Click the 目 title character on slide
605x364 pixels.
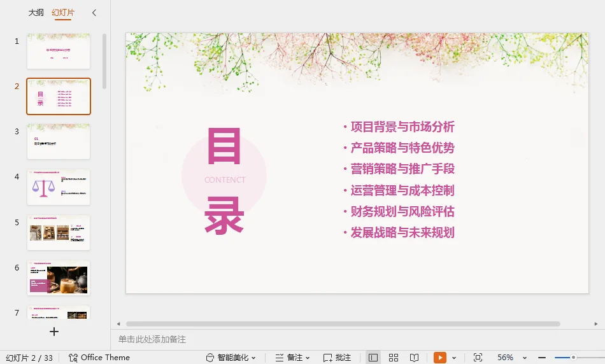(224, 146)
